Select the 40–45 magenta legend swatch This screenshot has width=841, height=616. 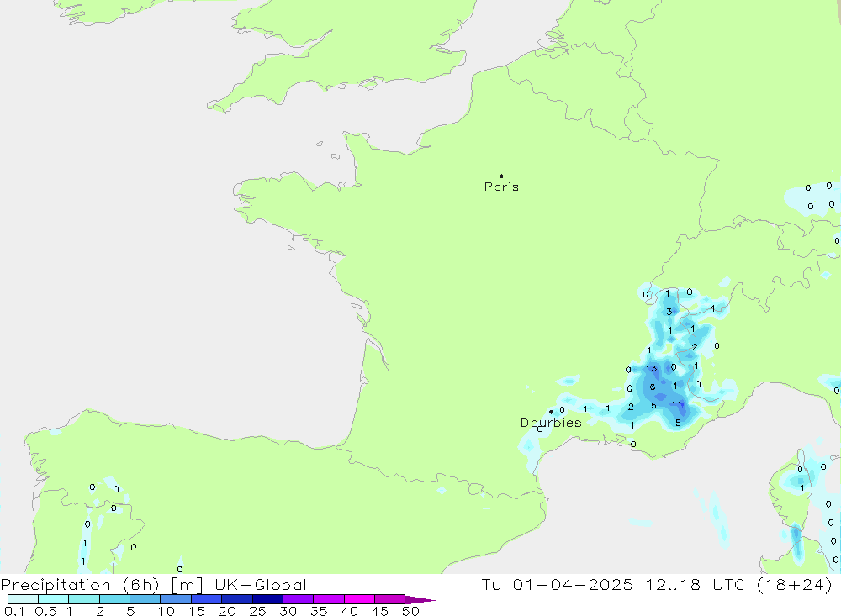click(x=359, y=599)
